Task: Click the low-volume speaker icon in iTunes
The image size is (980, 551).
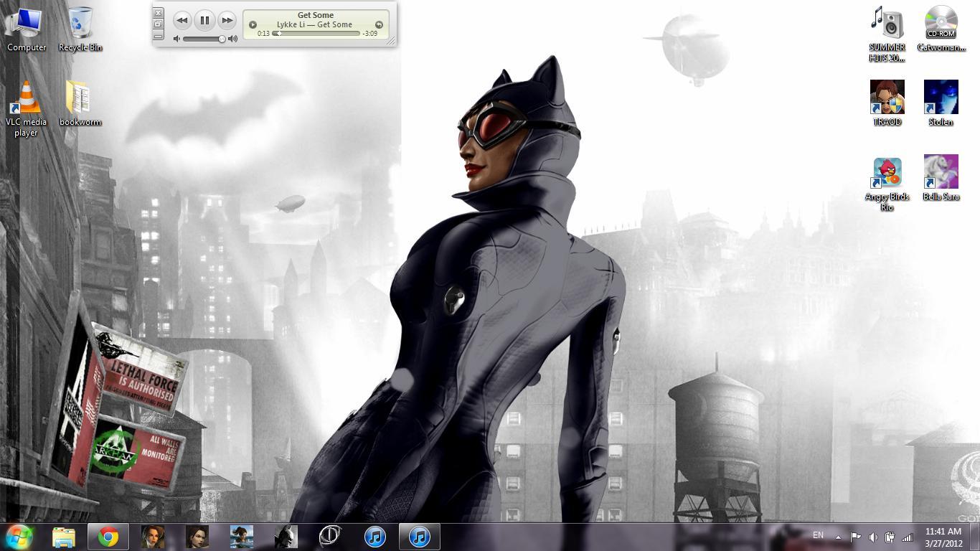Action: tap(177, 39)
